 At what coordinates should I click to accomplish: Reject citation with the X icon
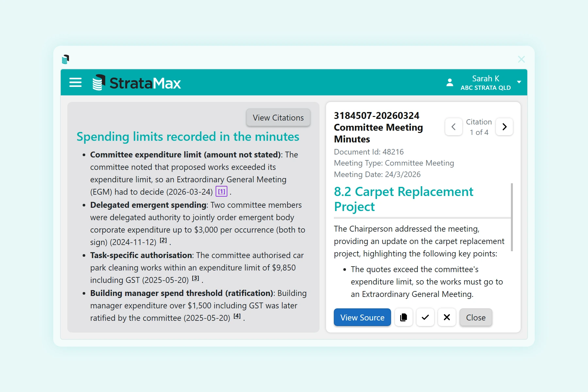click(447, 317)
